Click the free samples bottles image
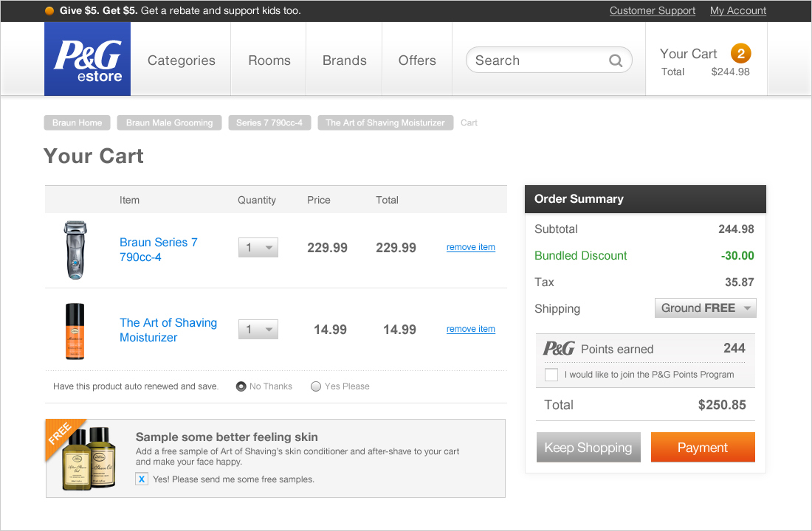The width and height of the screenshot is (812, 531). pyautogui.click(x=89, y=459)
